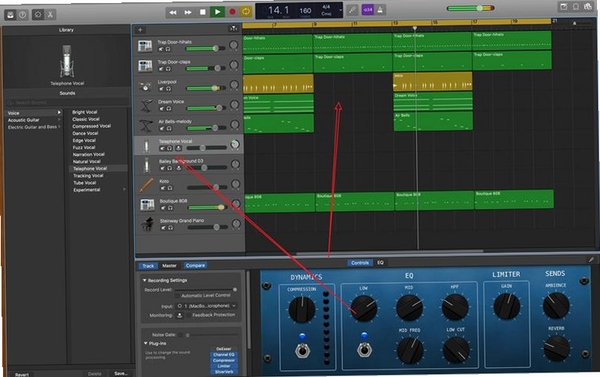Switch to the Master tab
The height and width of the screenshot is (377, 600).
[169, 266]
